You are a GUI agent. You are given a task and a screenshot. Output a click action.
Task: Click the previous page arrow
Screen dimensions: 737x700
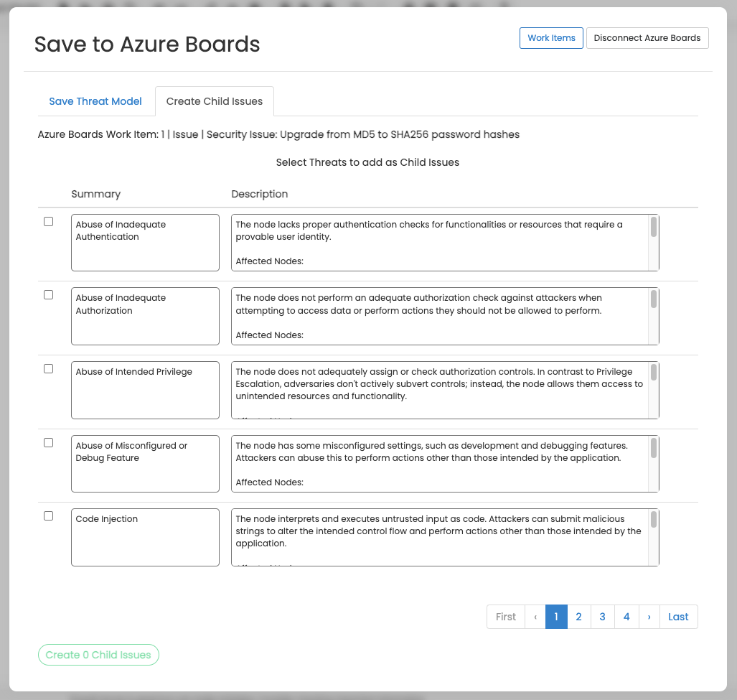(535, 617)
